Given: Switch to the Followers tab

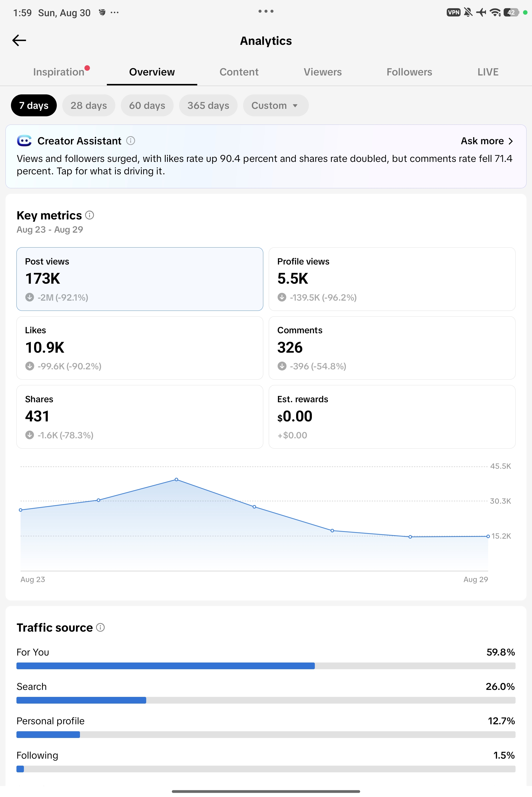Looking at the screenshot, I should click(x=409, y=72).
